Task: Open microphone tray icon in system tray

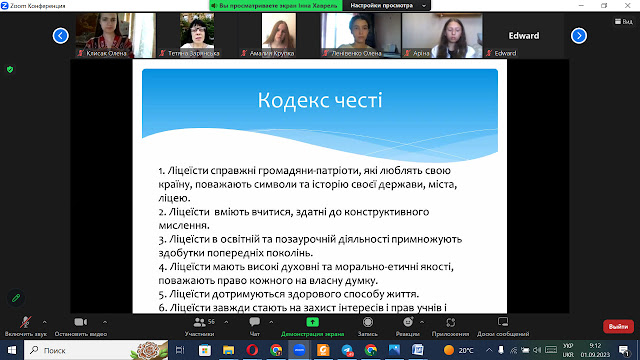Action: (501, 350)
